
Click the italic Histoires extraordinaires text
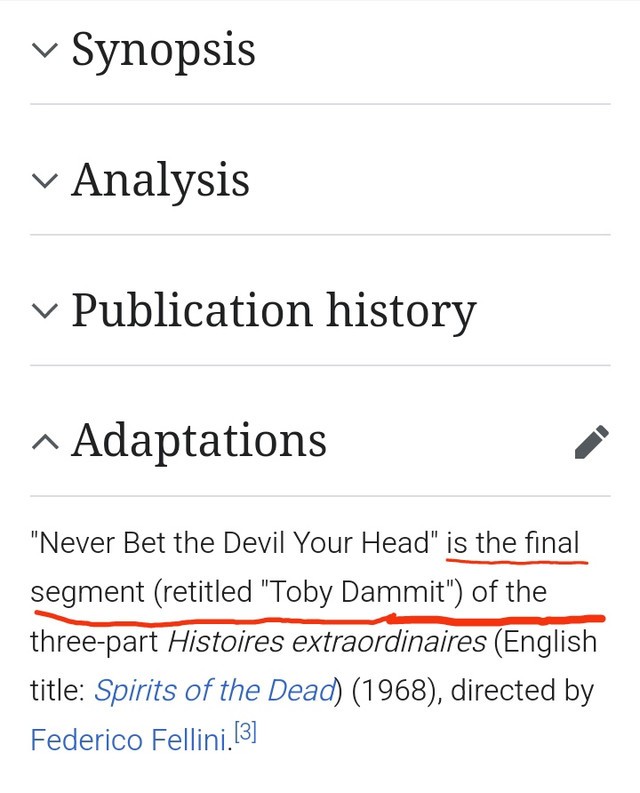(327, 641)
